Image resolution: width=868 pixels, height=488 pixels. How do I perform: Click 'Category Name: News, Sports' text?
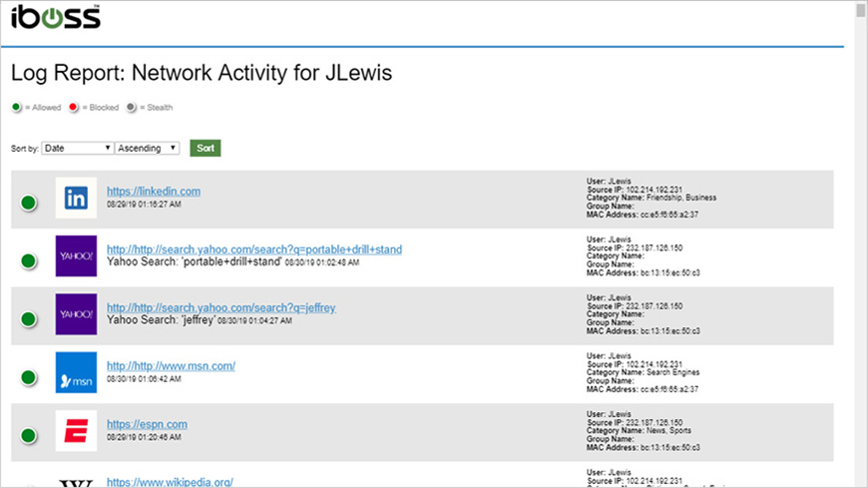click(639, 430)
